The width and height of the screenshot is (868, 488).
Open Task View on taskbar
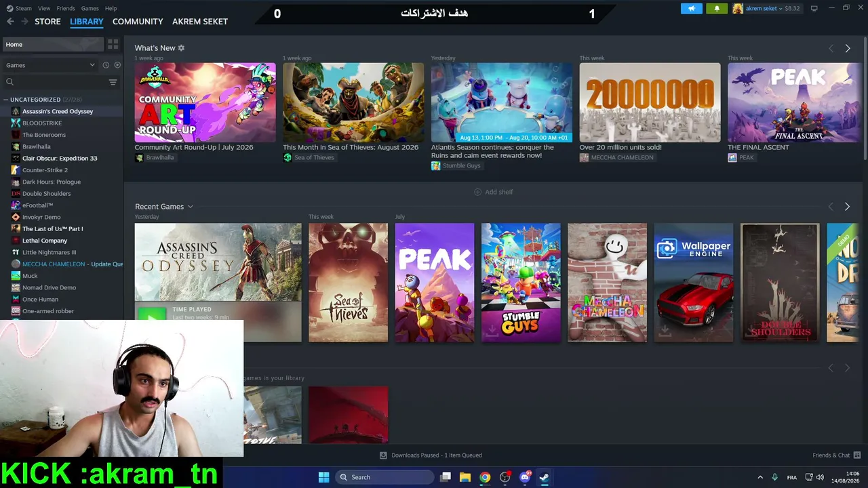(446, 477)
